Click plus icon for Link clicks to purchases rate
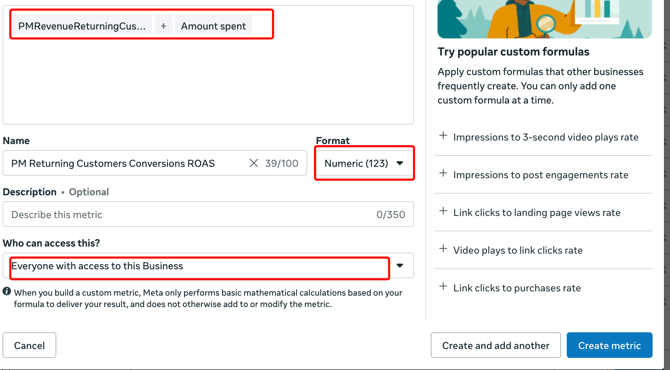The width and height of the screenshot is (670, 370). [443, 286]
